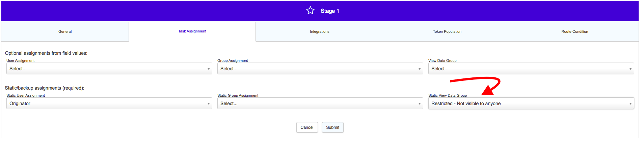Open the Static View Data Group dropdown
Viewport: 644px width, 141px height.
pos(531,103)
